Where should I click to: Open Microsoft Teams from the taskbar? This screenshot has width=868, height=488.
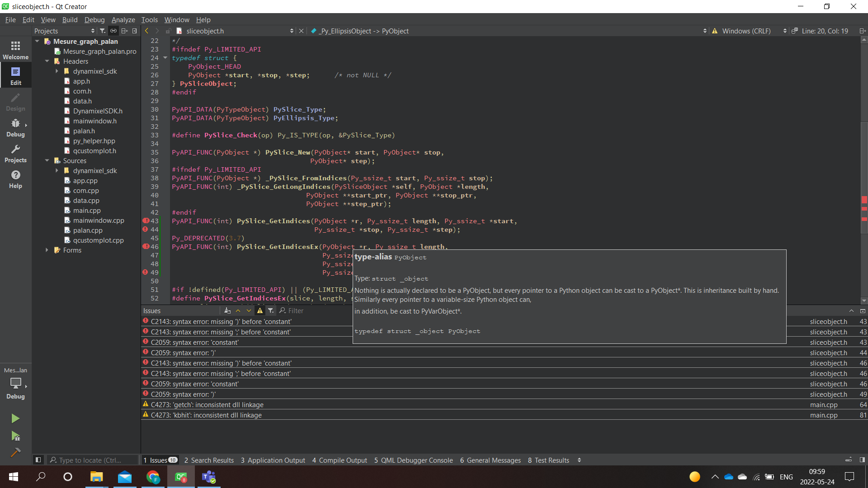pos(209,477)
